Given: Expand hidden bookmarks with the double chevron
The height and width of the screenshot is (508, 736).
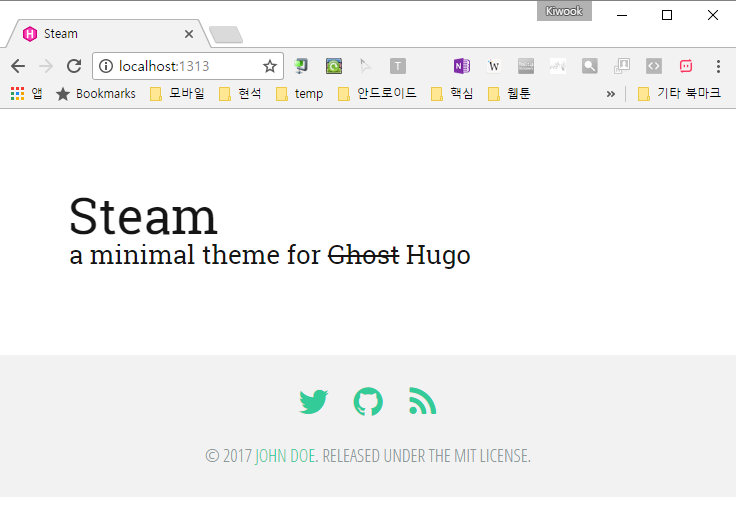Looking at the screenshot, I should (610, 94).
